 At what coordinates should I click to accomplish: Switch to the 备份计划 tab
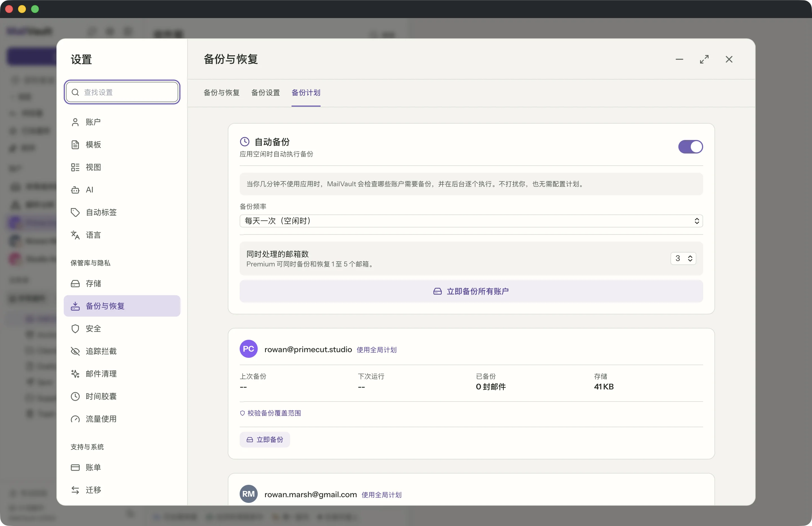(x=306, y=93)
